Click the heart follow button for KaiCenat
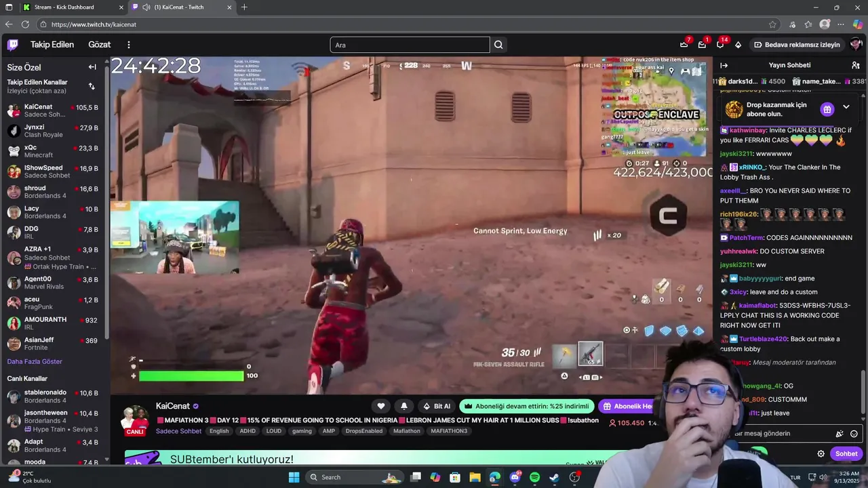 (x=381, y=406)
